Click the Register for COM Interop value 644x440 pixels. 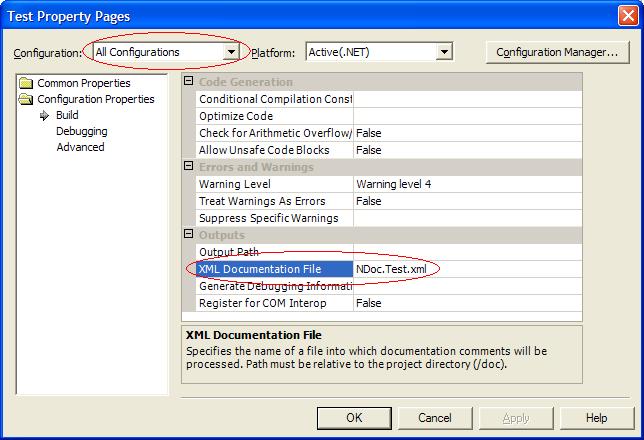click(x=465, y=303)
